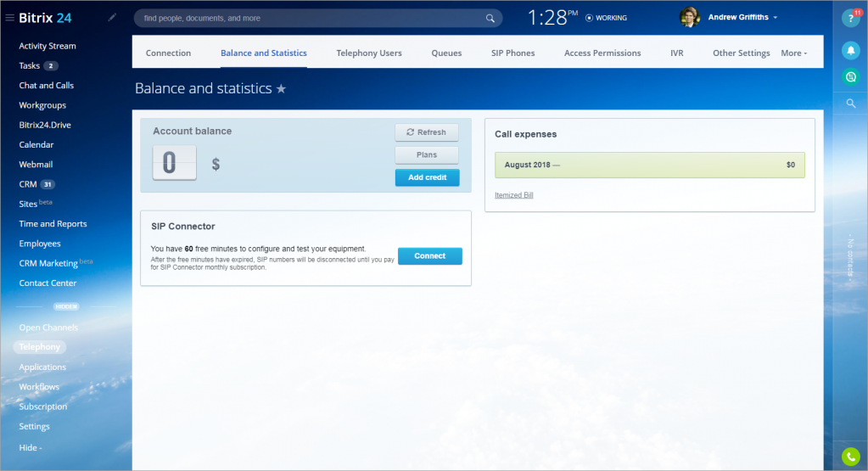Select Telephony in the sidebar
The height and width of the screenshot is (471, 868).
pos(39,347)
